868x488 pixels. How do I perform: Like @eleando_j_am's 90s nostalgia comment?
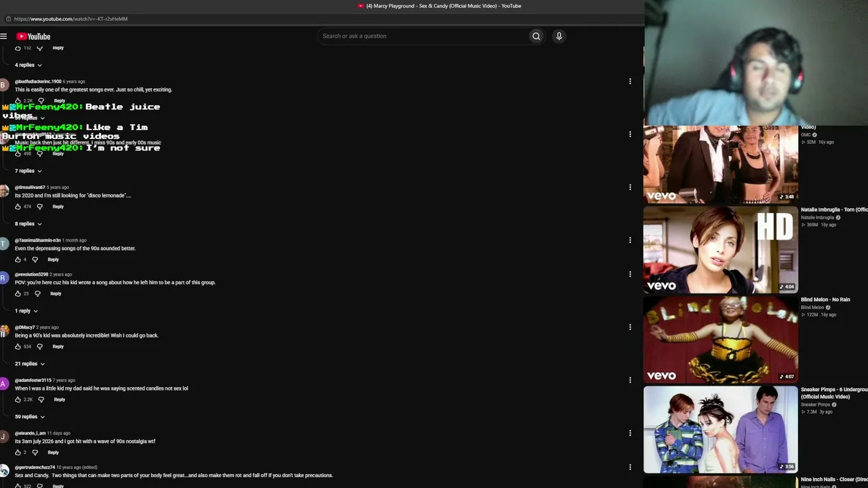[18, 453]
